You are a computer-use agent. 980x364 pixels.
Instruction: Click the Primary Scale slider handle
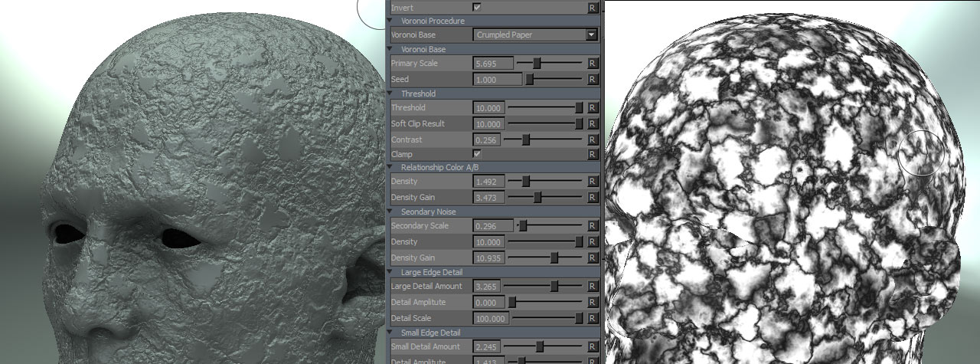pos(537,64)
